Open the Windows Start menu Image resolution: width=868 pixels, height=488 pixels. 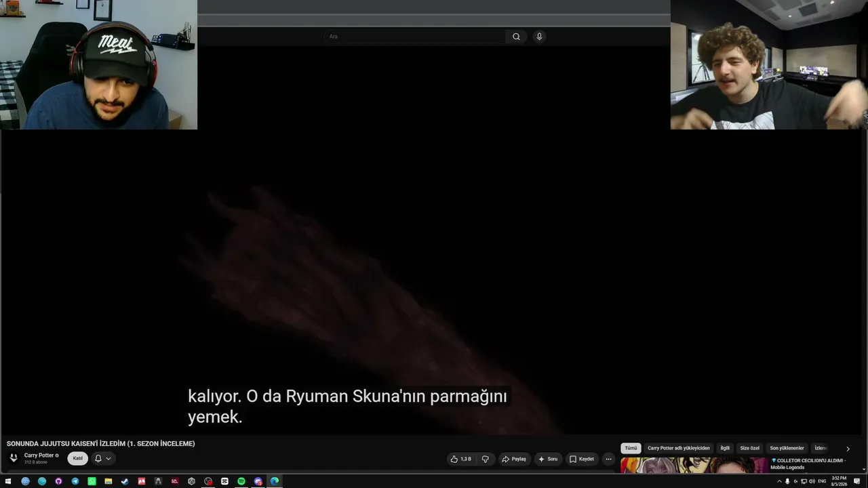point(8,481)
